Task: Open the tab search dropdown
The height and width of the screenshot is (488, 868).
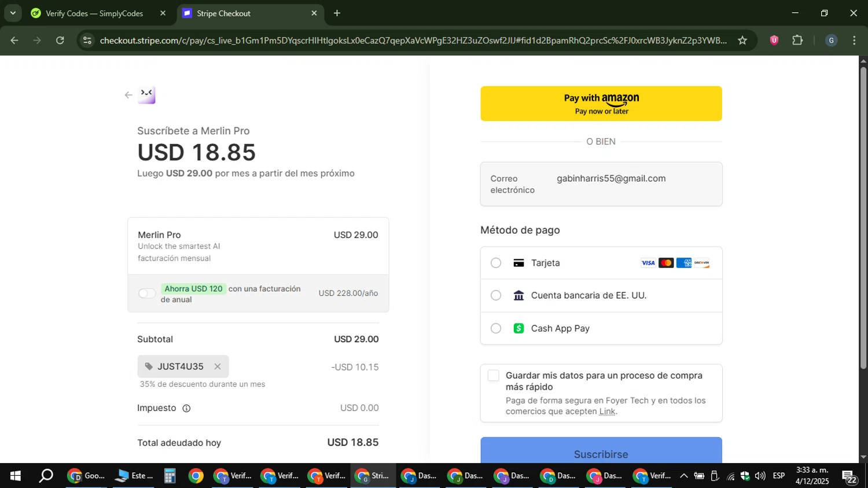Action: click(x=13, y=13)
